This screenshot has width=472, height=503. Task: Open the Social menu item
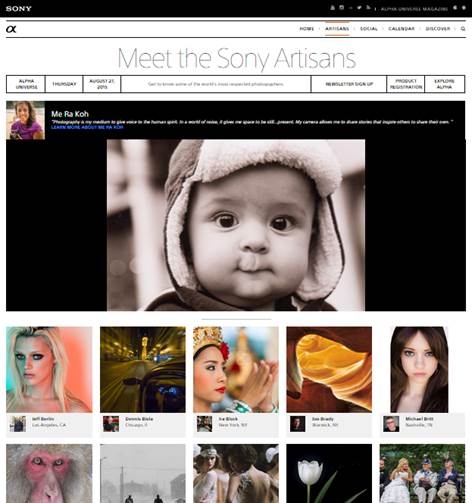(369, 29)
